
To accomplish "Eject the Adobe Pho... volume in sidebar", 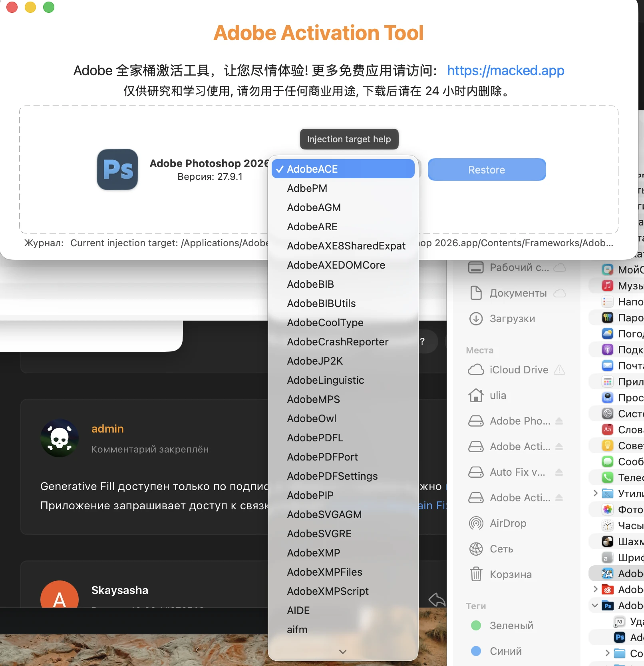I will (559, 421).
